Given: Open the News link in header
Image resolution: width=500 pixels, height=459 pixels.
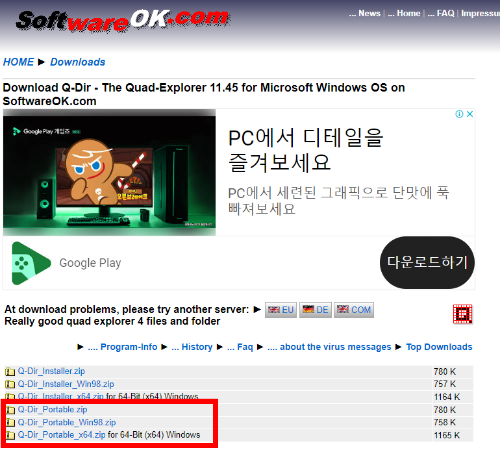Looking at the screenshot, I should click(x=369, y=13).
